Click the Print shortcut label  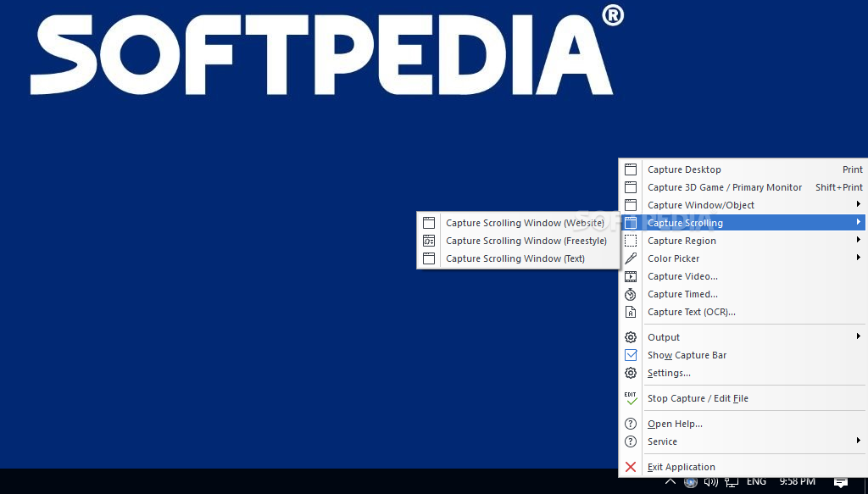click(x=853, y=169)
